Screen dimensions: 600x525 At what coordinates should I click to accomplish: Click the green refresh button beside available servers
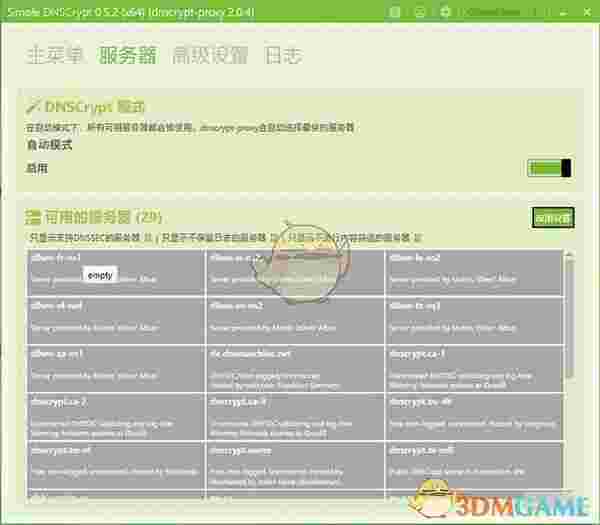pos(553,218)
